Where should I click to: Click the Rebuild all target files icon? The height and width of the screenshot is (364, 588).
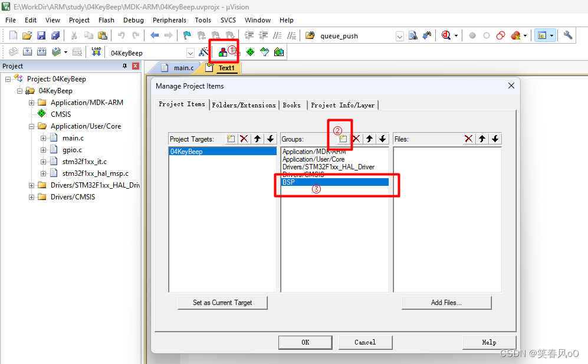coord(42,52)
